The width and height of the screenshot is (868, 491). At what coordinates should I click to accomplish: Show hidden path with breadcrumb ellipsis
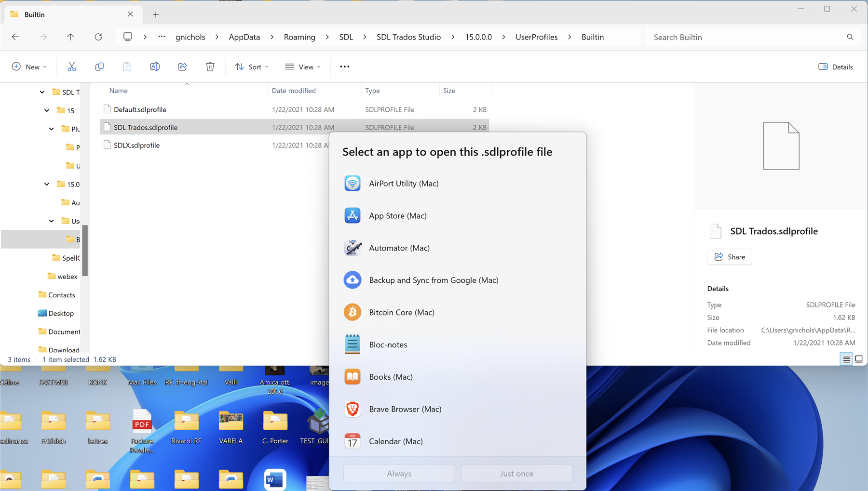(x=162, y=37)
